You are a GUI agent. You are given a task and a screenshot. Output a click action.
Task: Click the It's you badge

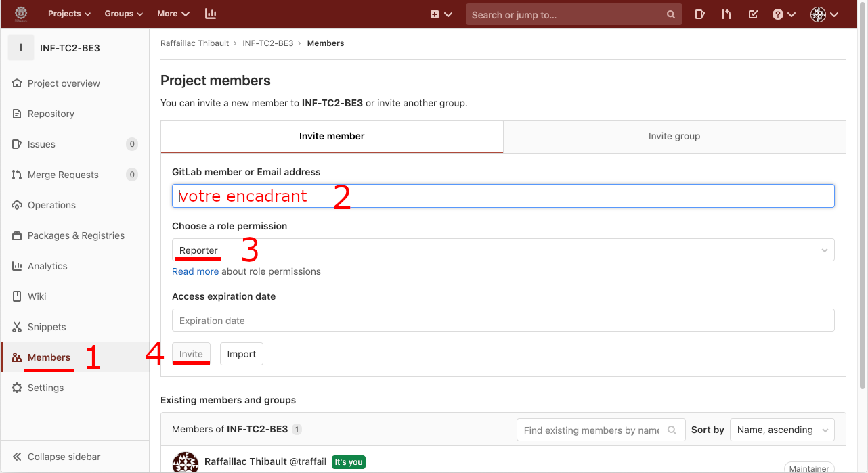pos(348,462)
